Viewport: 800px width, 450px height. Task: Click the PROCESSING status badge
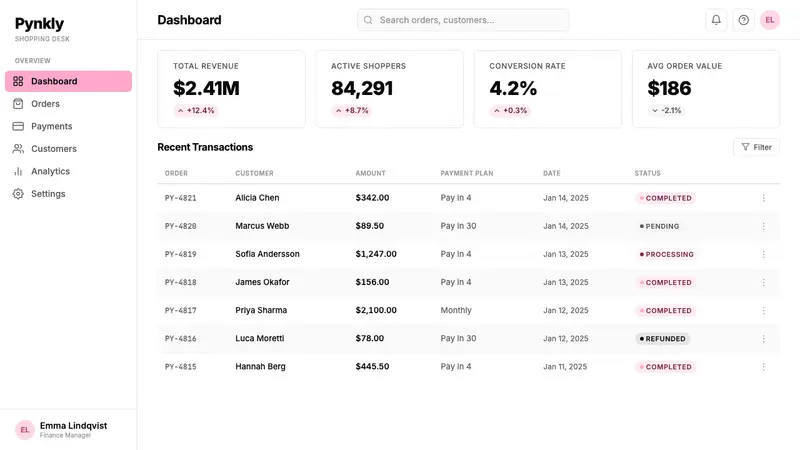coord(666,254)
